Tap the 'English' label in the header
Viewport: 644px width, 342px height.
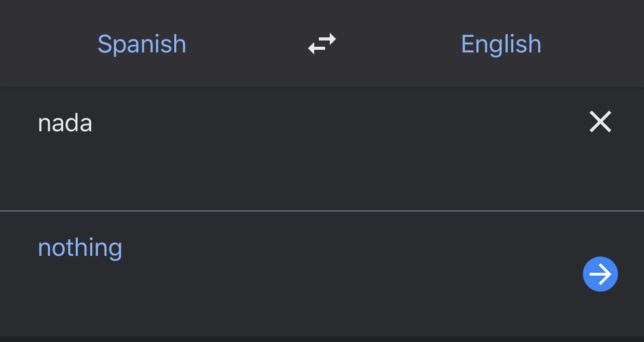[501, 44]
